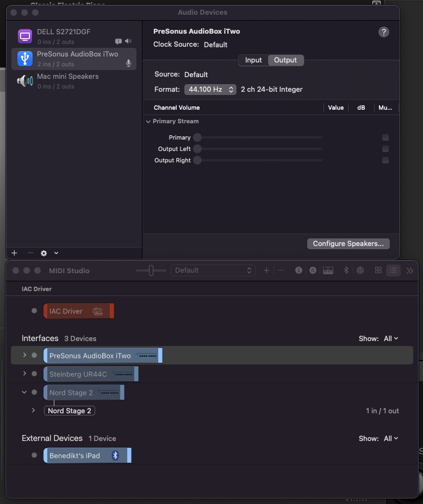Select DELL S2721DGF audio device

point(73,36)
